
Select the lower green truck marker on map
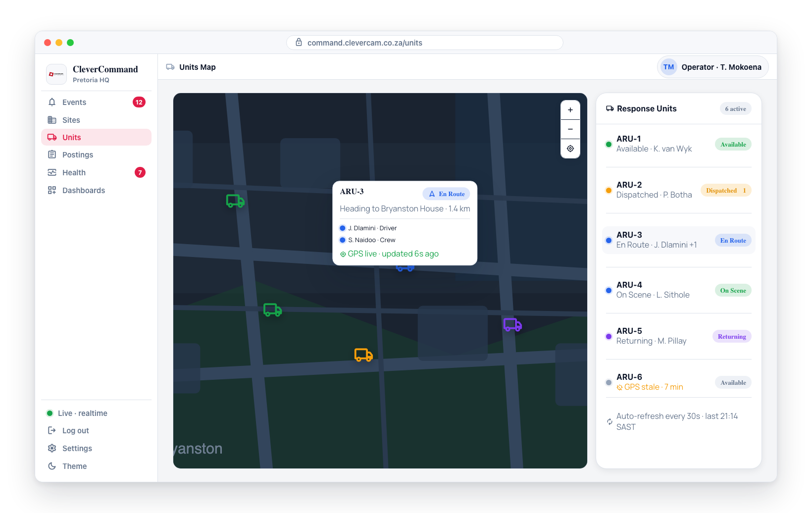272,310
